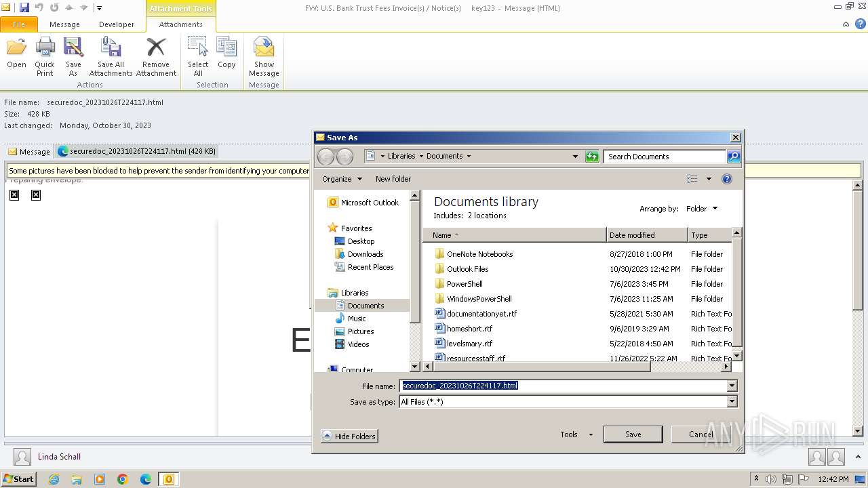Click the search magnifier in Save As
Viewport: 868px width, 488px height.
point(733,157)
